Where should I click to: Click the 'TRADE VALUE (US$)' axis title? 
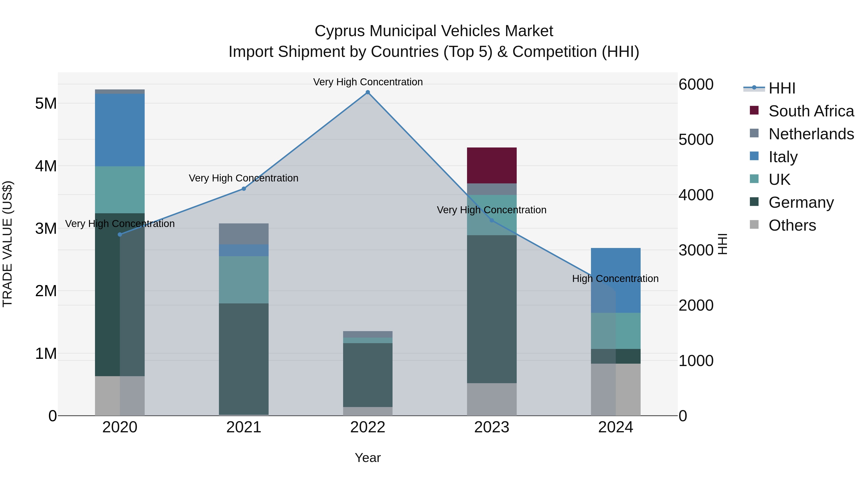pos(7,244)
